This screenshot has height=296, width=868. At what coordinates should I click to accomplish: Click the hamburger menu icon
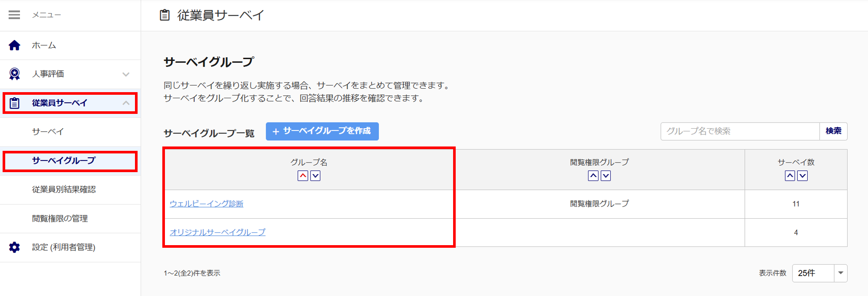(x=14, y=15)
